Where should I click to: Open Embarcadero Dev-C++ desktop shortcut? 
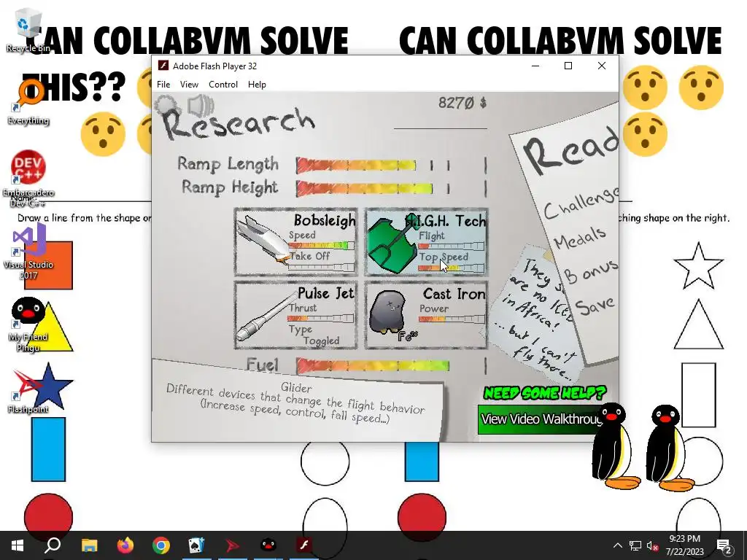28,179
